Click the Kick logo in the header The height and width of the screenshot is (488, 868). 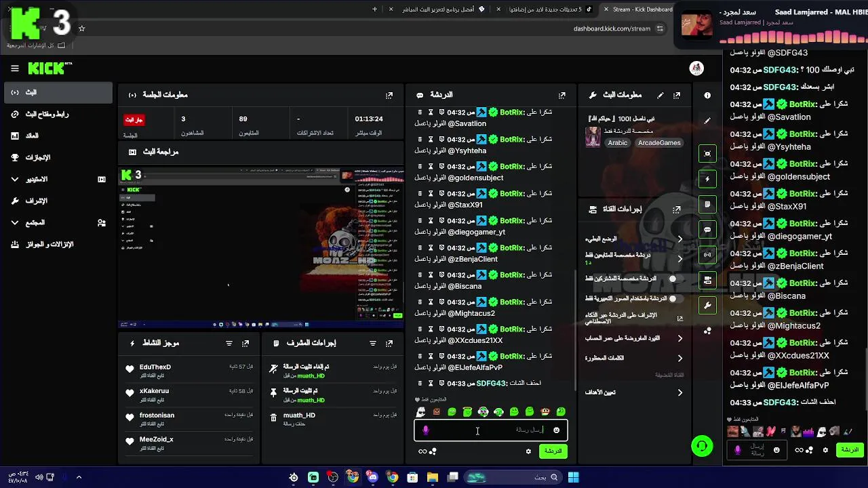[50, 68]
